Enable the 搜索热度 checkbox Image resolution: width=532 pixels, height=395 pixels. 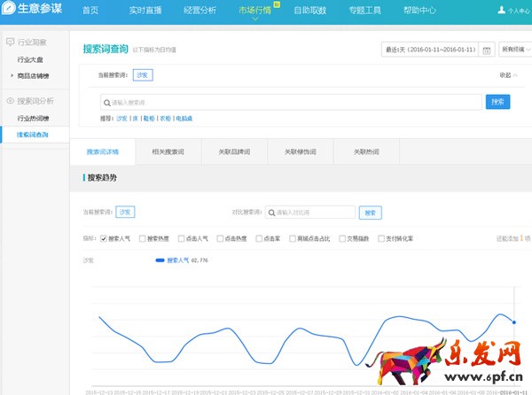(x=143, y=238)
